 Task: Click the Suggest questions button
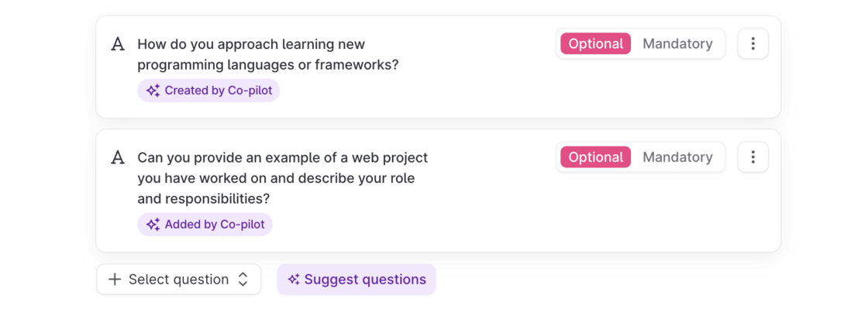tap(356, 279)
